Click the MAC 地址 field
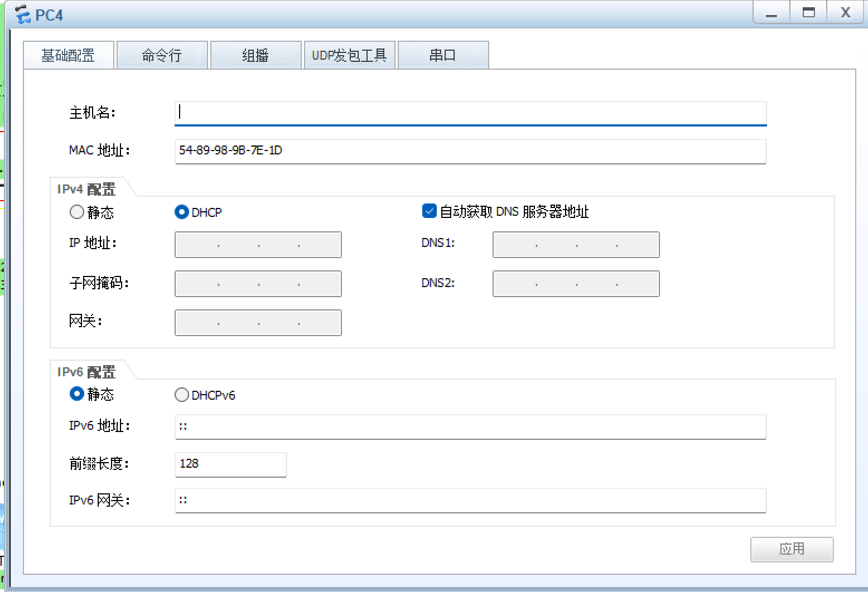The image size is (868, 592). [x=470, y=151]
